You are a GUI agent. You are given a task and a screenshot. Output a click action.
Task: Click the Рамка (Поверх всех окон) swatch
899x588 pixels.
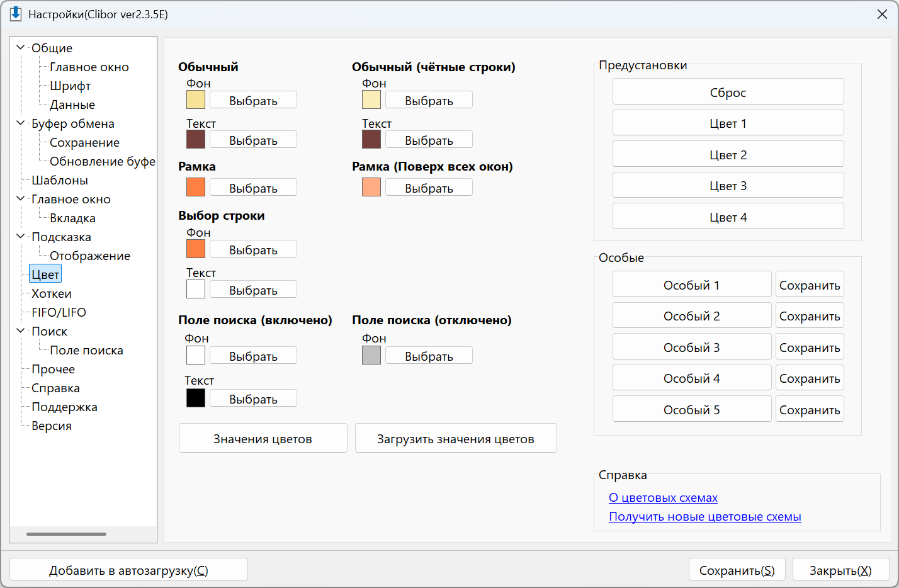(x=371, y=187)
